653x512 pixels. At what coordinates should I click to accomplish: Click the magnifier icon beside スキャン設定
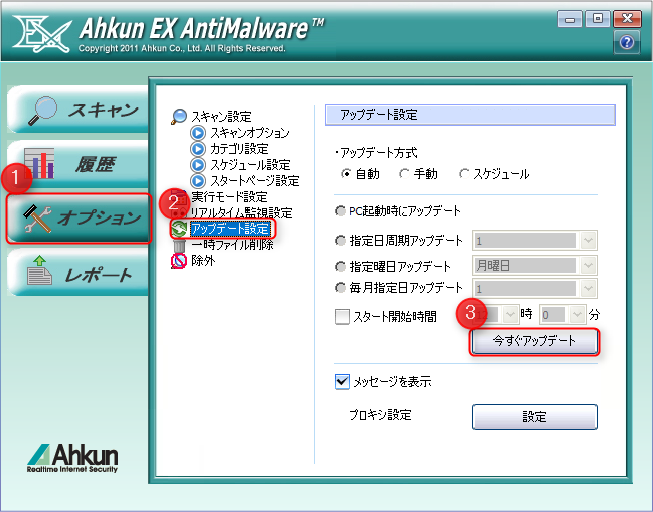[179, 117]
